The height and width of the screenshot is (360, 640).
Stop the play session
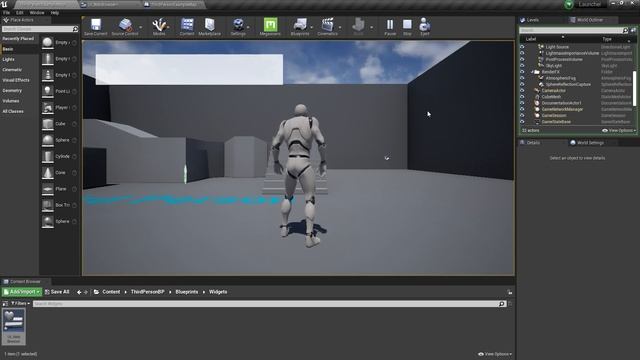(x=407, y=24)
